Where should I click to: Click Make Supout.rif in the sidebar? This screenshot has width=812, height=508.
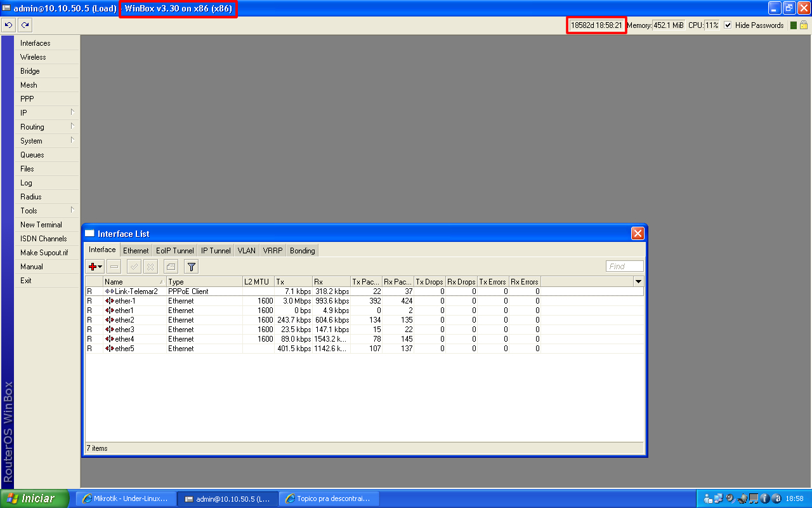pos(47,253)
